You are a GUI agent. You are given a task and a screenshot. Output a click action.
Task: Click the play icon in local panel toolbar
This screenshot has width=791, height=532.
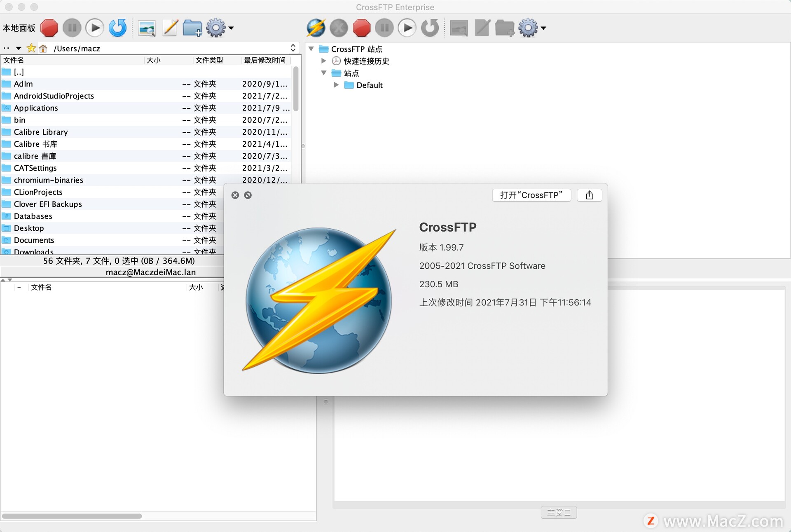95,28
